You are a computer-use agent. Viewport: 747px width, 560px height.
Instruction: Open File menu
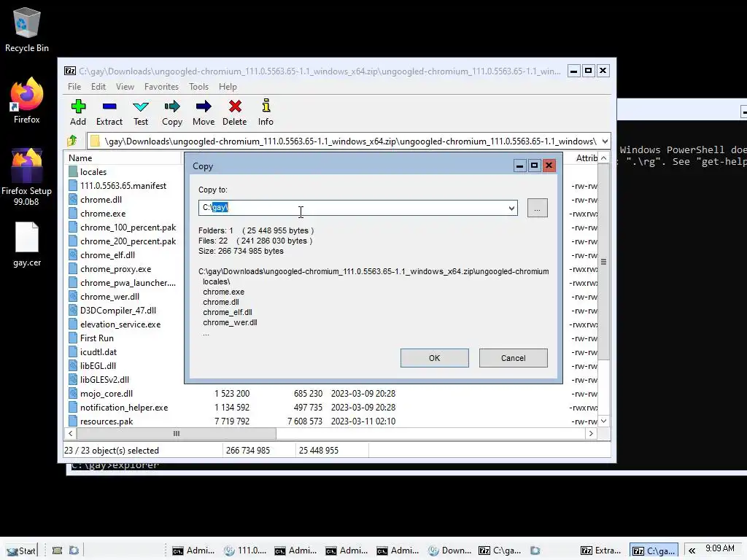pos(74,87)
